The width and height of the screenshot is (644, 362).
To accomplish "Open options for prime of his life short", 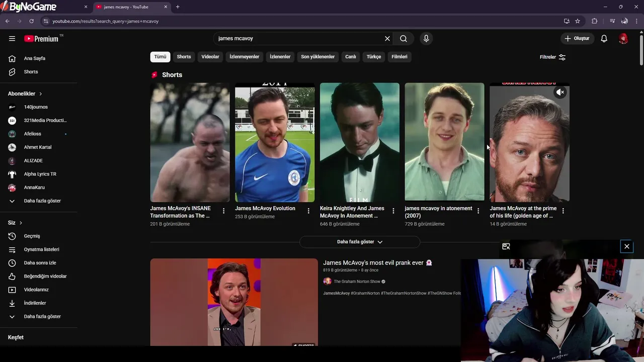I will tap(563, 211).
